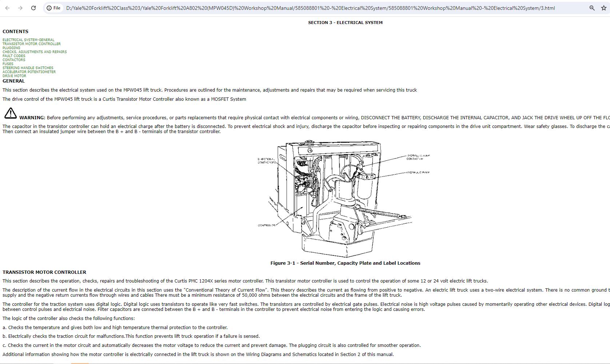Click item 'a. Checks the temperature' line
The height and width of the screenshot is (364, 610).
tap(115, 328)
